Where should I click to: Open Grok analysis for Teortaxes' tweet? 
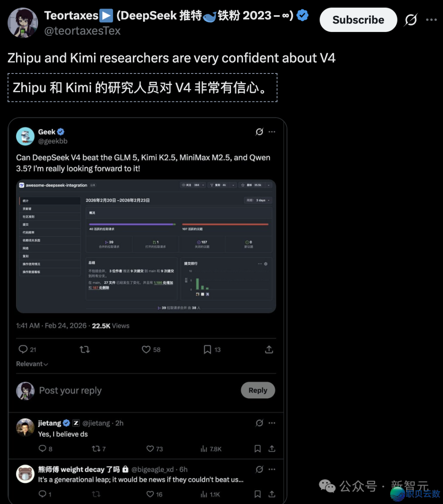click(x=411, y=20)
